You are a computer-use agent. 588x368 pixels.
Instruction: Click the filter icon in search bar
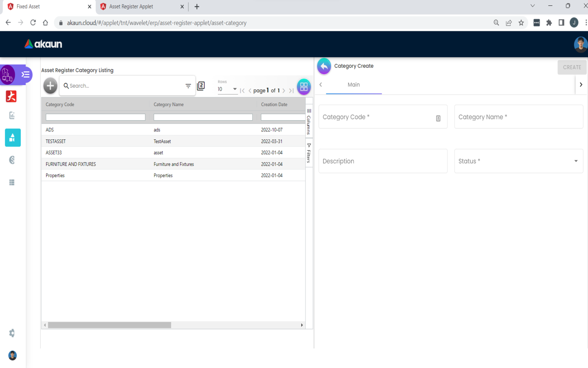(188, 86)
